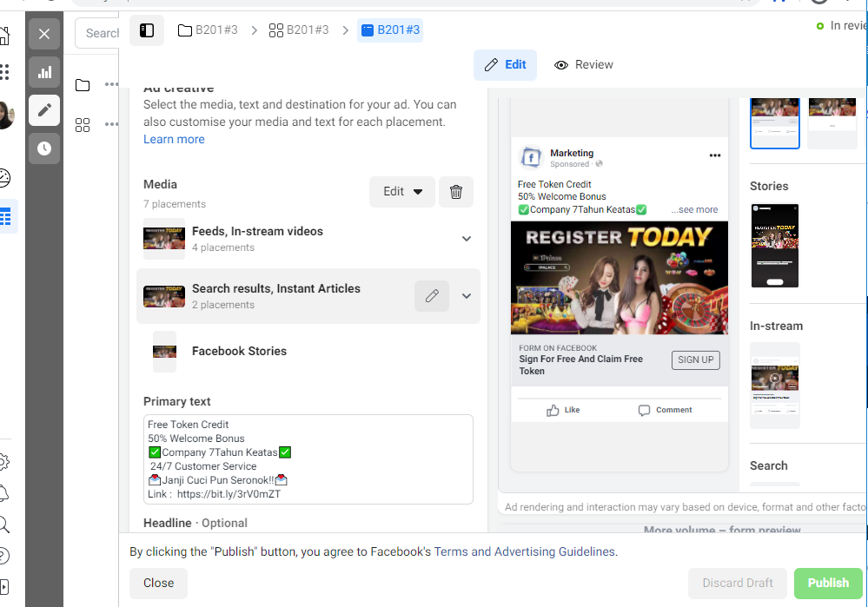Screen dimensions: 868x607
Task: Toggle the side panel layout icon
Action: point(147,30)
